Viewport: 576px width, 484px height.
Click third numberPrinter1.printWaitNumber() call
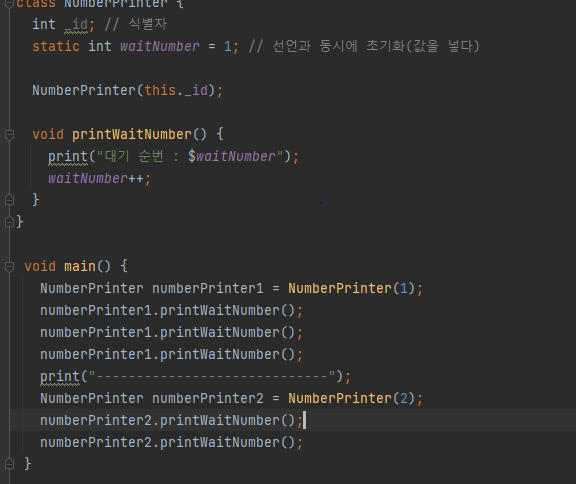pyautogui.click(x=171, y=354)
